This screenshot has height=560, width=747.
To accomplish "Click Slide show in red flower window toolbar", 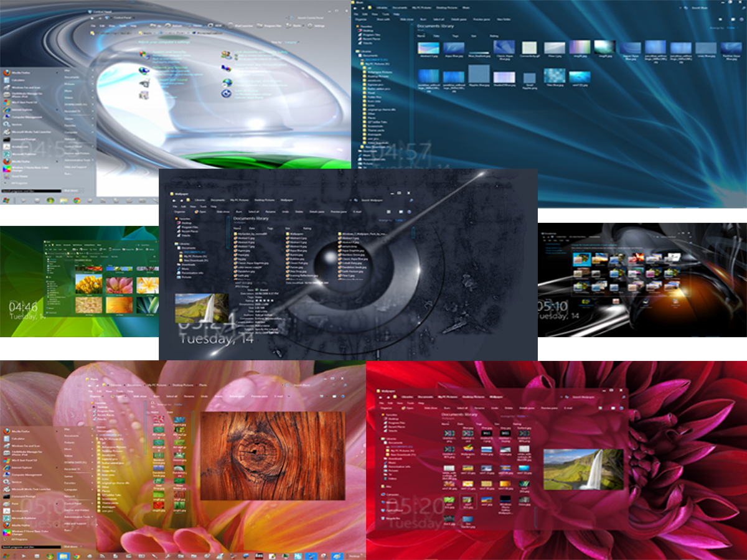I will [430, 408].
